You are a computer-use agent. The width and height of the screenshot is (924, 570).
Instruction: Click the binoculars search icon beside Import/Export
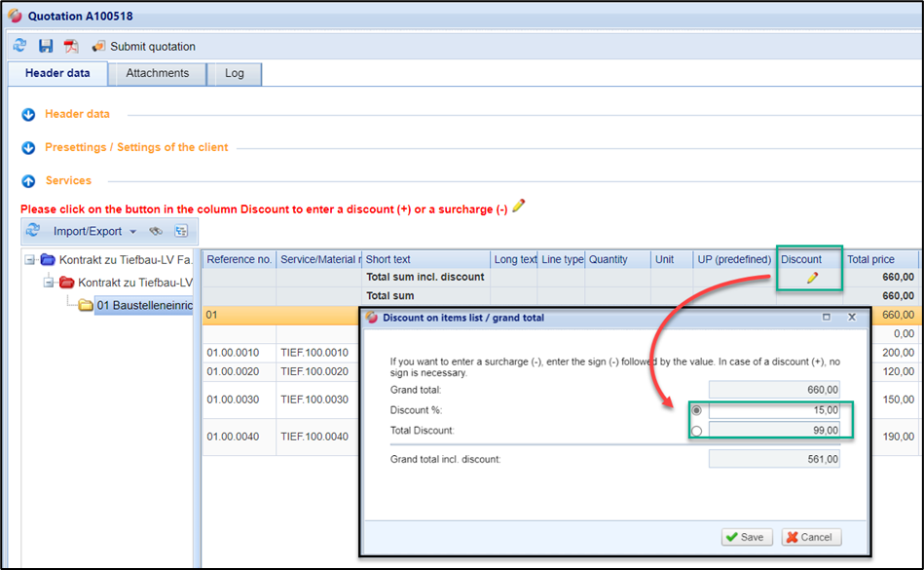click(155, 231)
